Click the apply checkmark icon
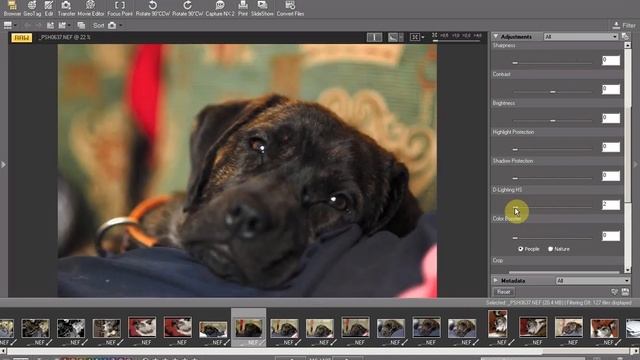This screenshot has width=640, height=360. click(614, 292)
